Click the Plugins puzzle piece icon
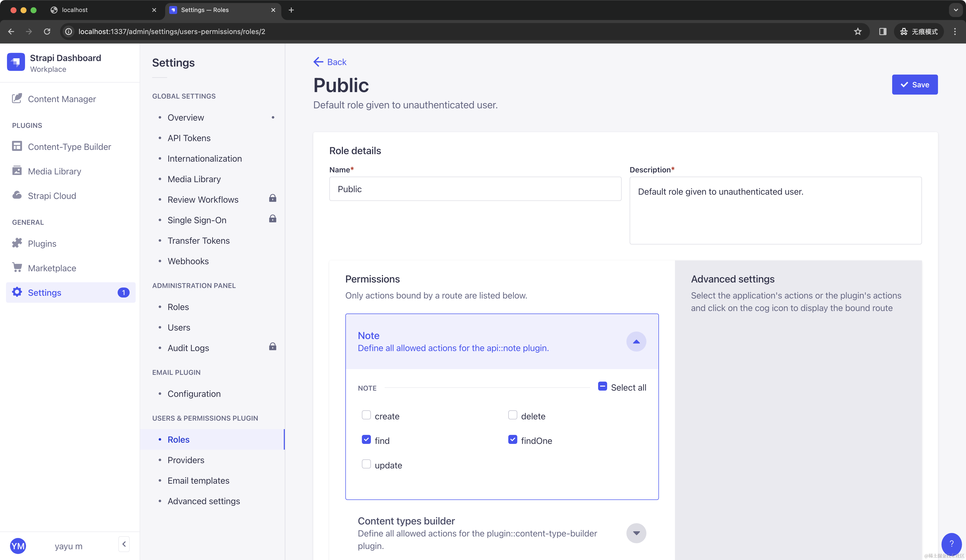966x560 pixels. [17, 243]
